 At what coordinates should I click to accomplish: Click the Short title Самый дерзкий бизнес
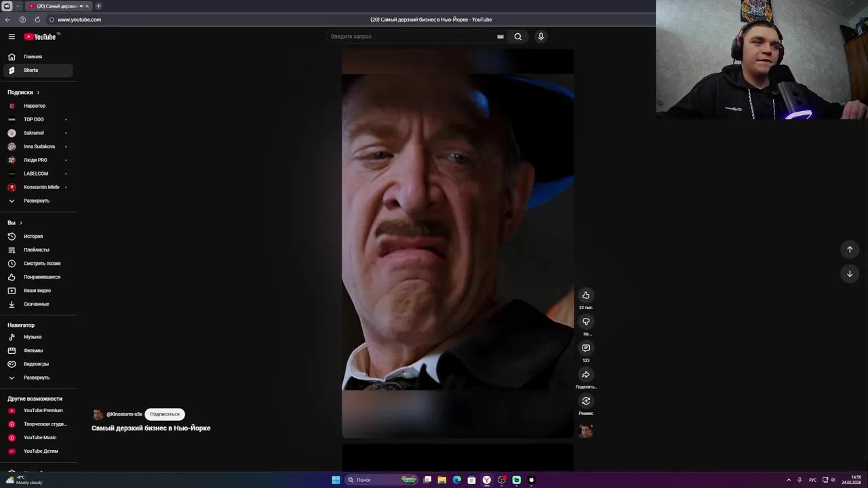point(151,428)
